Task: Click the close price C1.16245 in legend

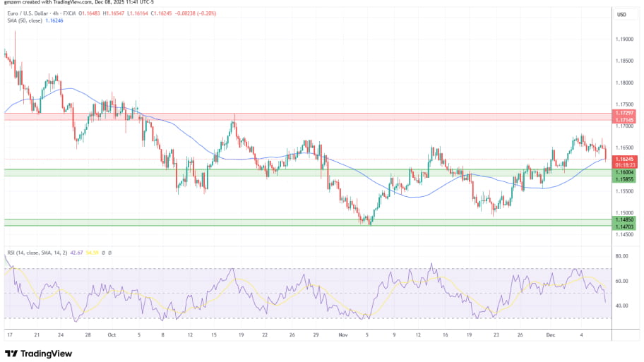Action: [x=161, y=13]
